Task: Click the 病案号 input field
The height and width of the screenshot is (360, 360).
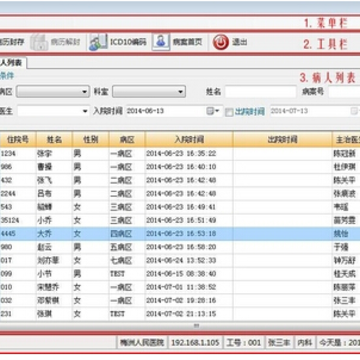Action: point(344,92)
